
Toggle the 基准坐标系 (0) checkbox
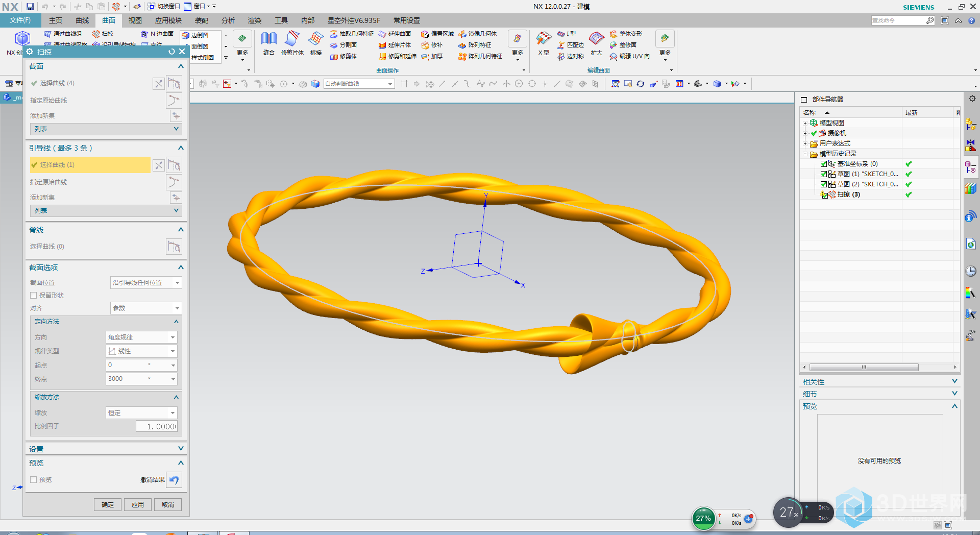coord(824,164)
